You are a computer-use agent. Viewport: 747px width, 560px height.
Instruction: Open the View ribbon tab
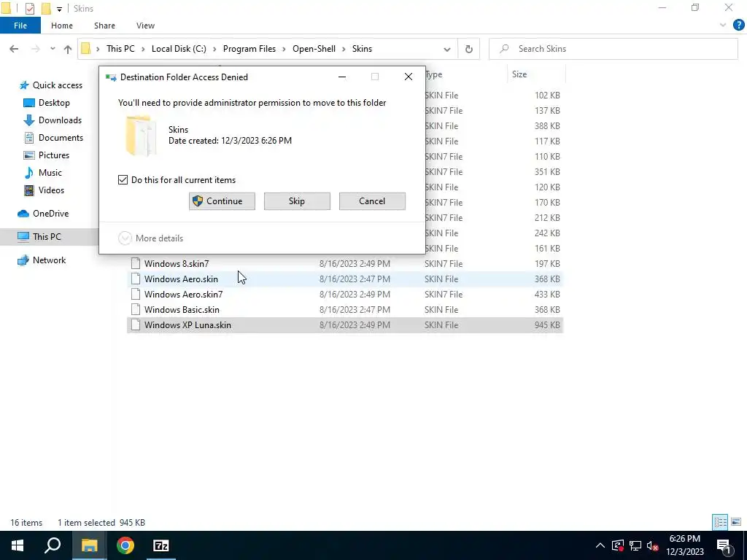(x=145, y=26)
